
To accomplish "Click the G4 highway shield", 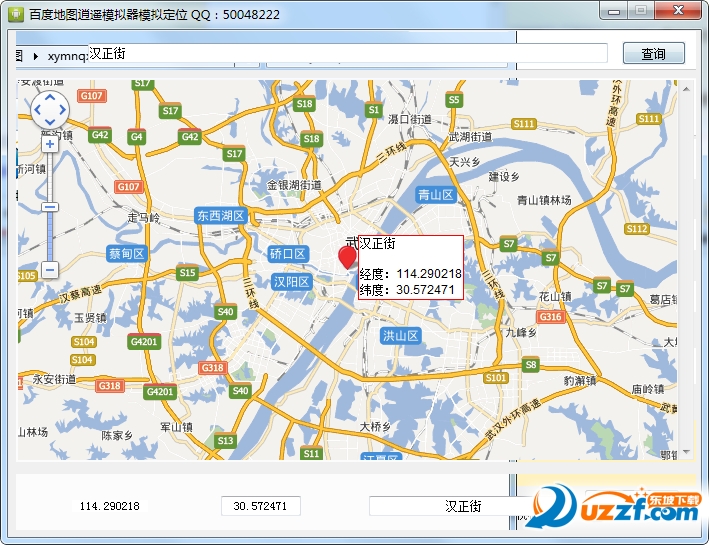I will pos(137,137).
